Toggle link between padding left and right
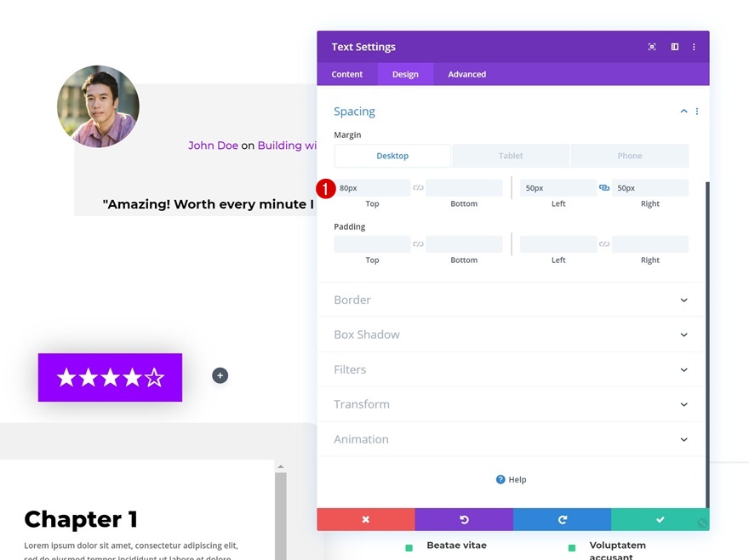749x560 pixels. [x=604, y=244]
